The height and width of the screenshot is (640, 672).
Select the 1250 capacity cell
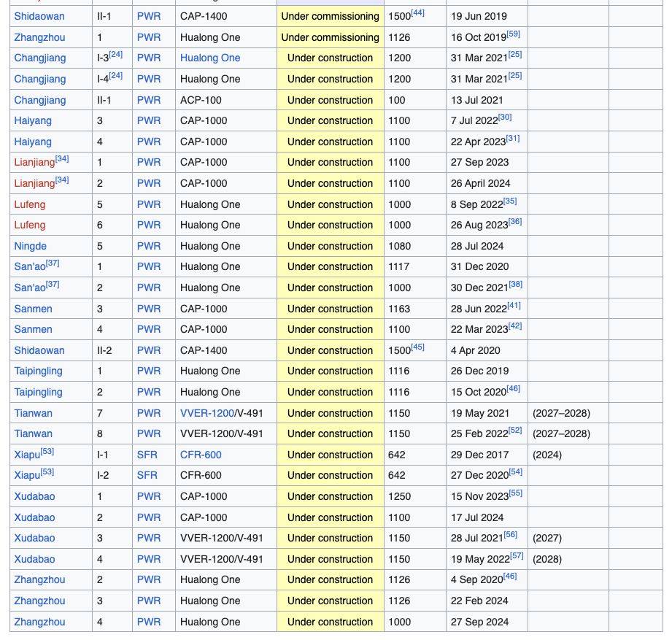(x=415, y=496)
